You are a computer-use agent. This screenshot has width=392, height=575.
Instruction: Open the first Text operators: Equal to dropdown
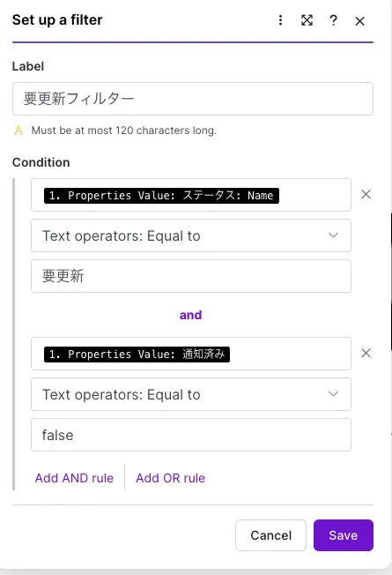point(191,235)
